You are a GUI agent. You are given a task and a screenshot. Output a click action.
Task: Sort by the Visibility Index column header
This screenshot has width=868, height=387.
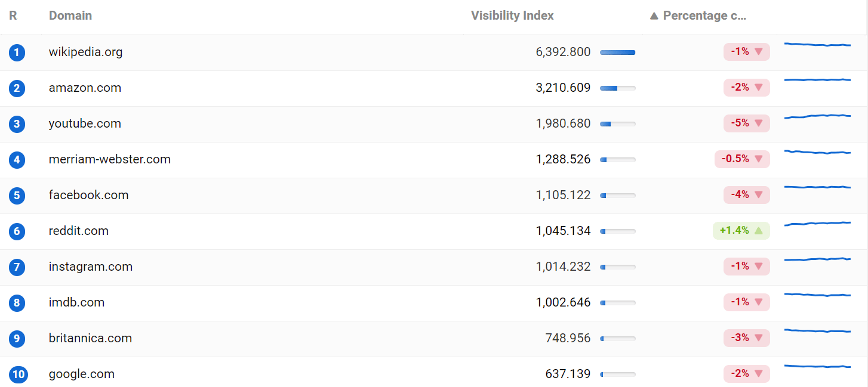pos(512,16)
